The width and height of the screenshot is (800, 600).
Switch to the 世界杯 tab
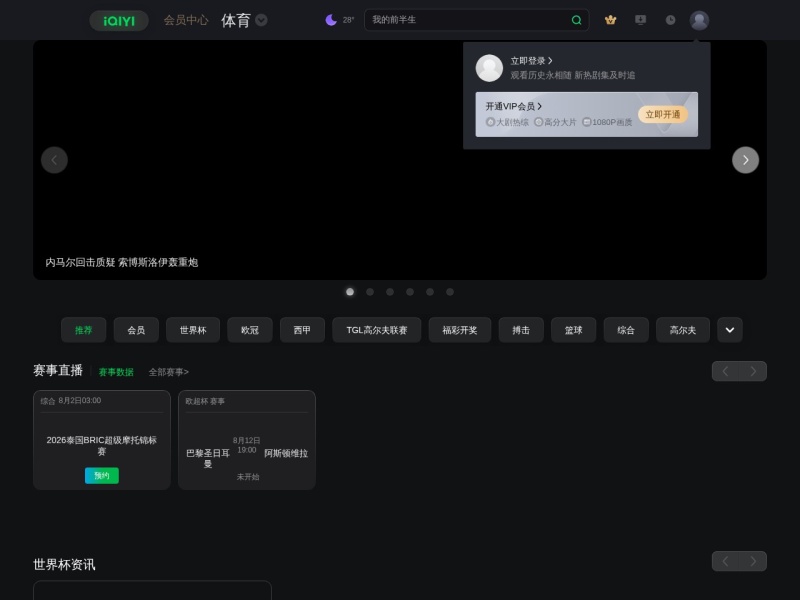point(193,330)
